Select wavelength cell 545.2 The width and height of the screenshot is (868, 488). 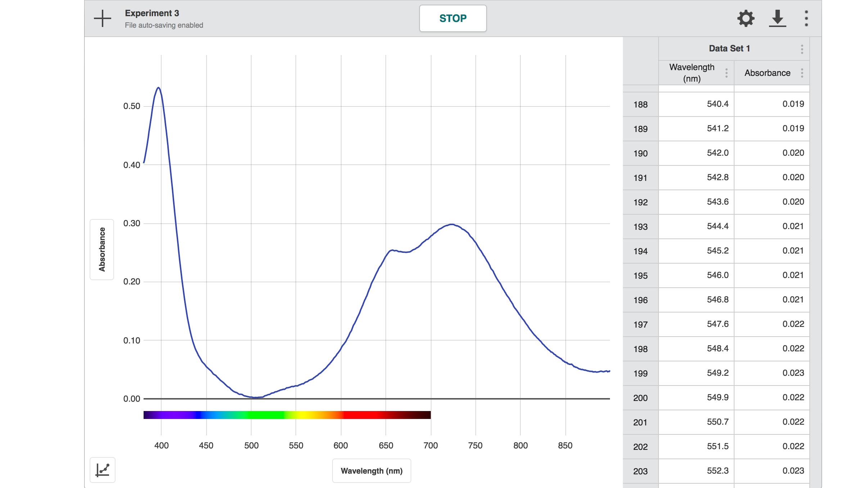pos(696,251)
